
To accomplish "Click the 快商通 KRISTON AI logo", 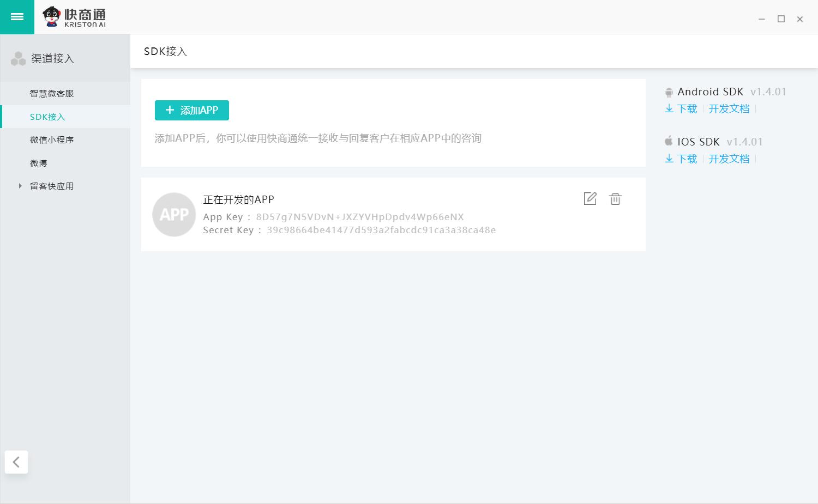I will pos(76,17).
